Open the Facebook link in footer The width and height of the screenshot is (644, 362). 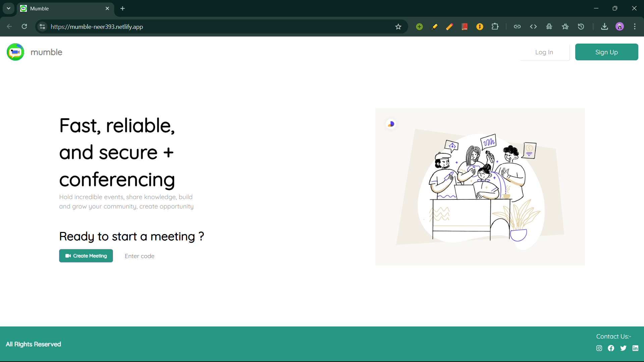611,348
